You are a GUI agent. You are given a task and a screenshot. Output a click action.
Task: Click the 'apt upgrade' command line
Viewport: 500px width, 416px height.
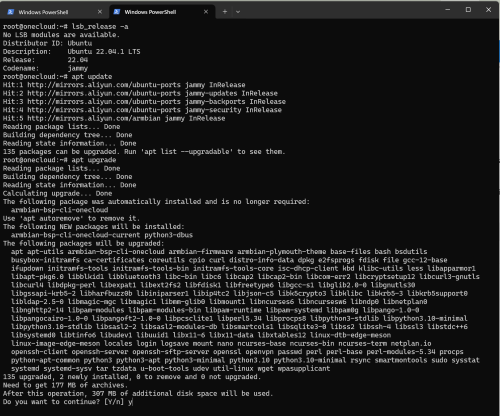pyautogui.click(x=59, y=160)
